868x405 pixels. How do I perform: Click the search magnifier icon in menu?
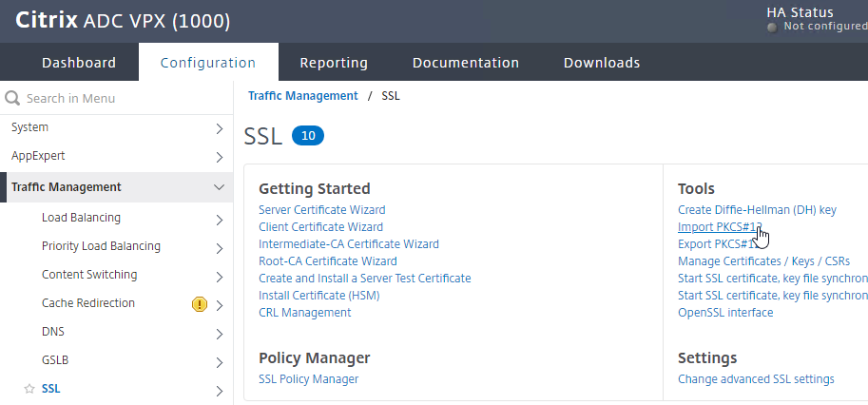tap(12, 99)
